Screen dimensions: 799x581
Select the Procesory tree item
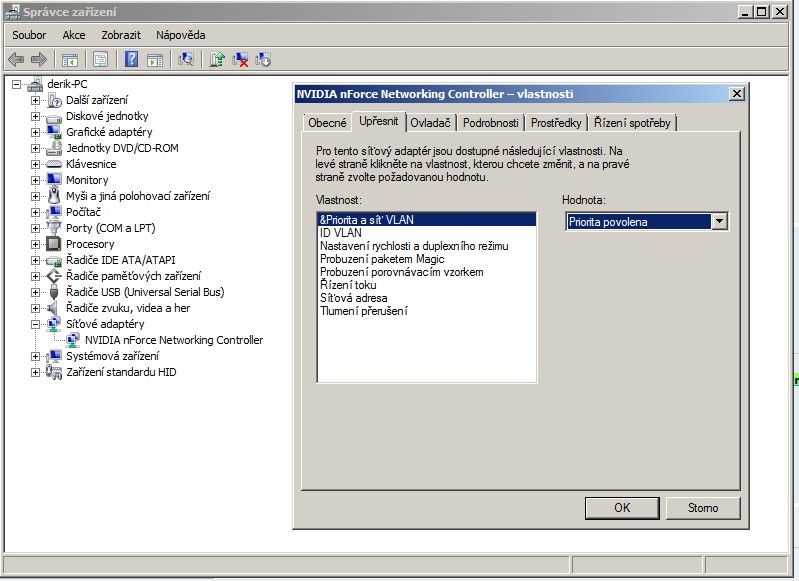(90, 244)
